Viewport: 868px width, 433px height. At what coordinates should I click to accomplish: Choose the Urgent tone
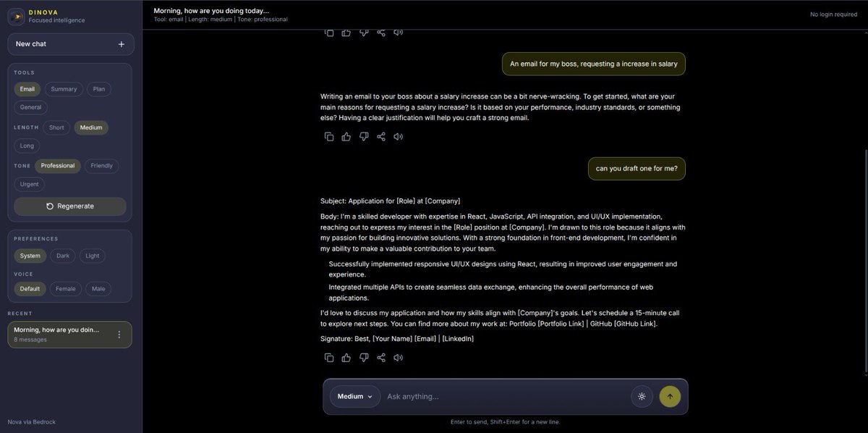coord(30,184)
